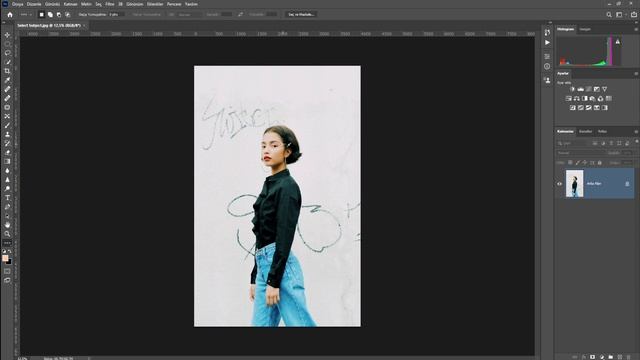Switch to the Kanallar tab

(x=585, y=131)
